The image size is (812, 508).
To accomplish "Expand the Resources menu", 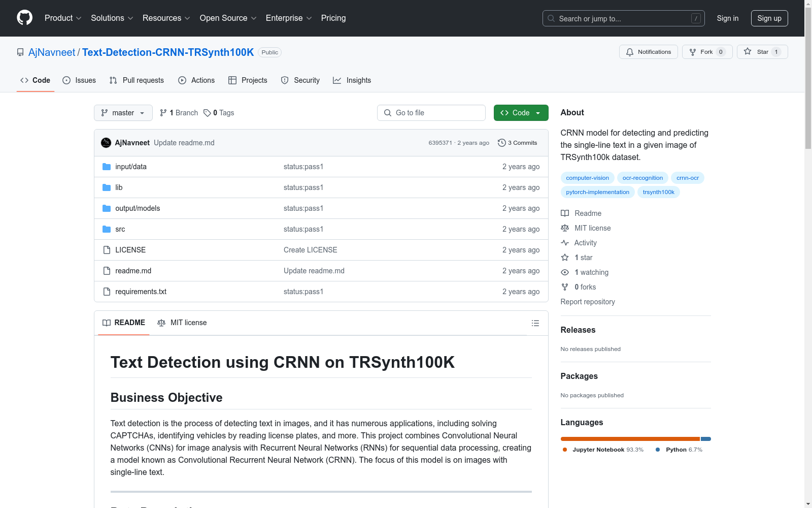I will (x=166, y=18).
